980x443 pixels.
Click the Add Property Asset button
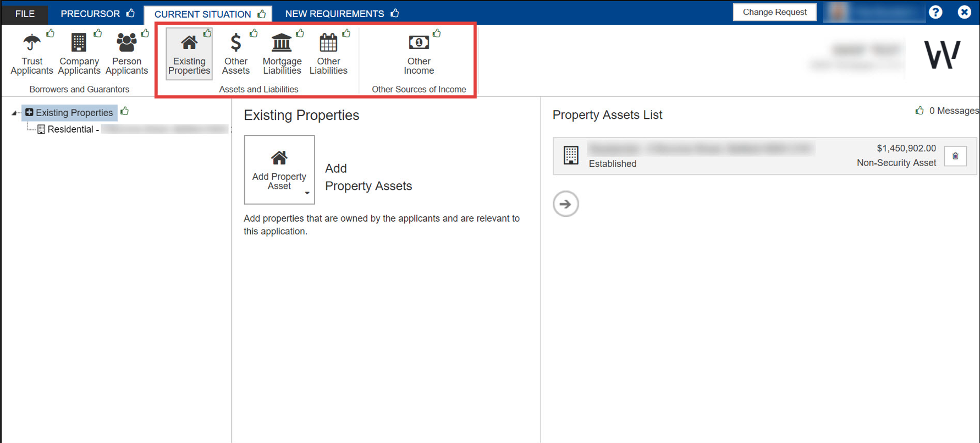click(x=279, y=169)
